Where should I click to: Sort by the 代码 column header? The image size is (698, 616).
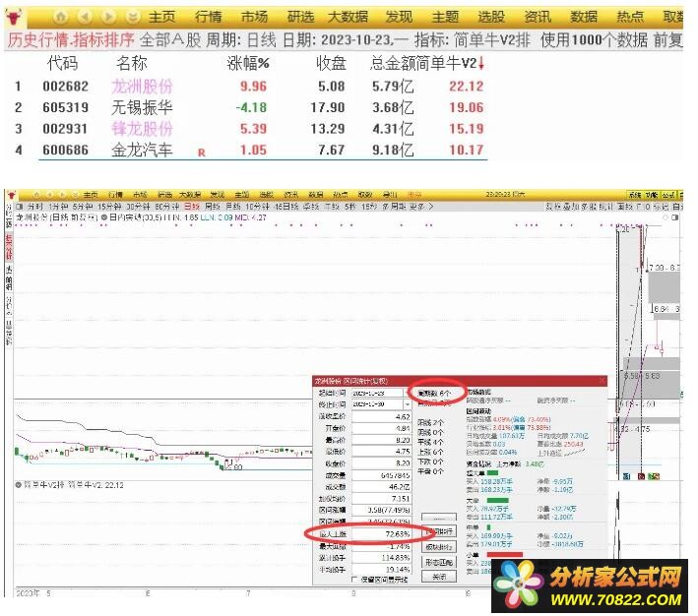62,63
